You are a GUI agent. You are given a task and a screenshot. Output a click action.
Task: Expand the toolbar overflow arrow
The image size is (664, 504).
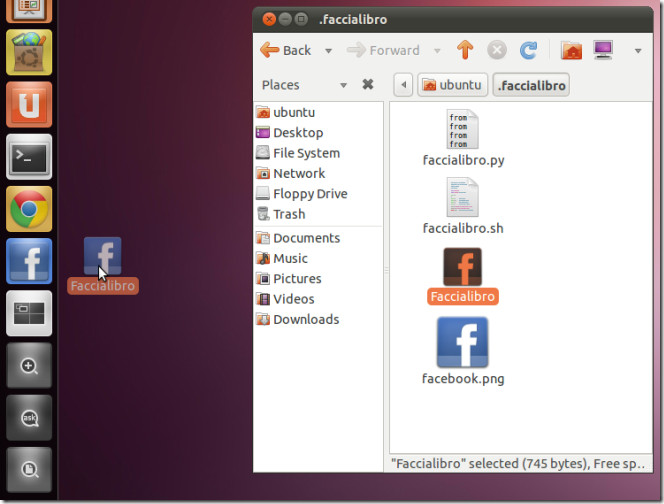638,51
